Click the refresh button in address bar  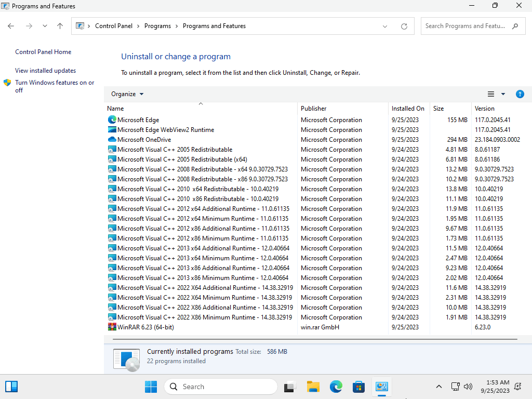point(404,26)
